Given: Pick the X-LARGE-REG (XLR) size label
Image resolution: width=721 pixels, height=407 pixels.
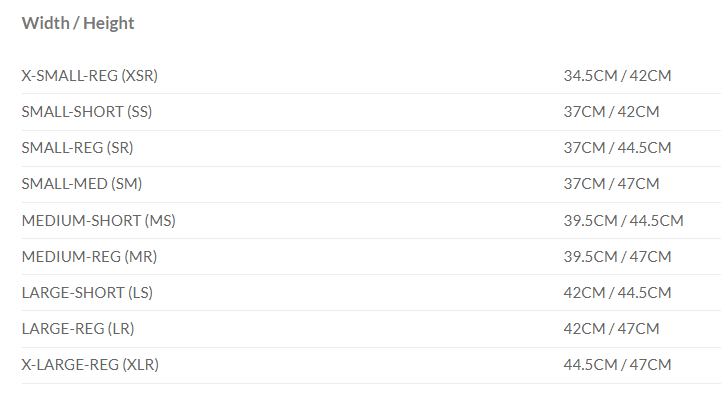Looking at the screenshot, I should point(90,365).
